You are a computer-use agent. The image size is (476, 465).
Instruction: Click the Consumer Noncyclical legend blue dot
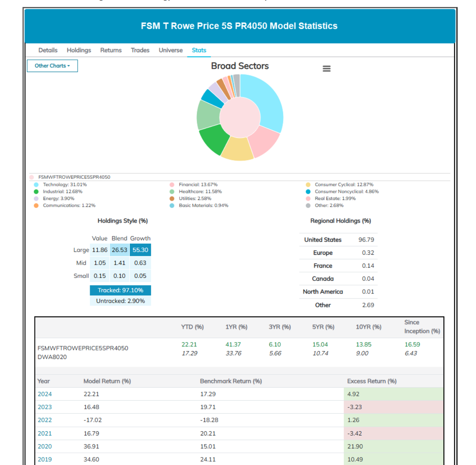[x=308, y=192]
